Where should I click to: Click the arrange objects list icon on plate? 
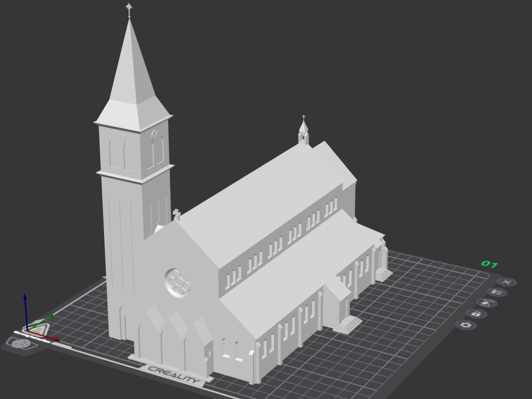pyautogui.click(x=497, y=293)
